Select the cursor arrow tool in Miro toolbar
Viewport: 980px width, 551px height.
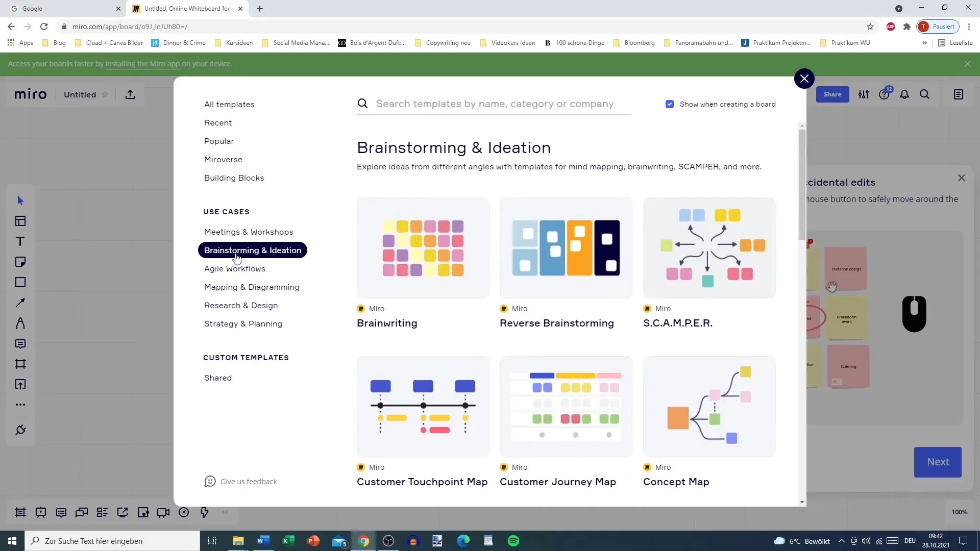coord(20,201)
